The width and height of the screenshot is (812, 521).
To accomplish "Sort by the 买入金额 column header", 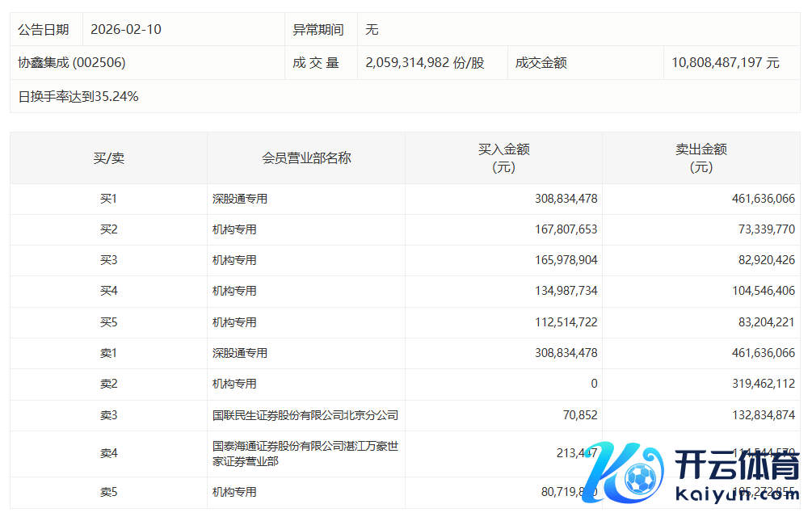I will 503,158.
